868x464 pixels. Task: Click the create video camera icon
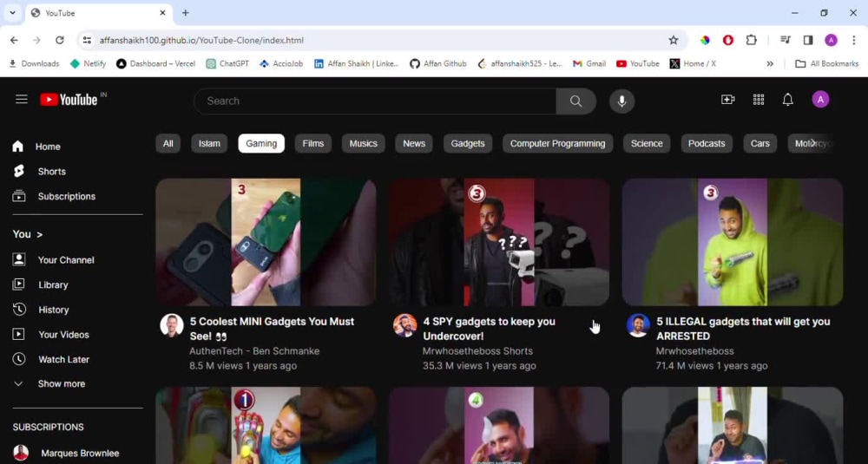click(x=728, y=100)
